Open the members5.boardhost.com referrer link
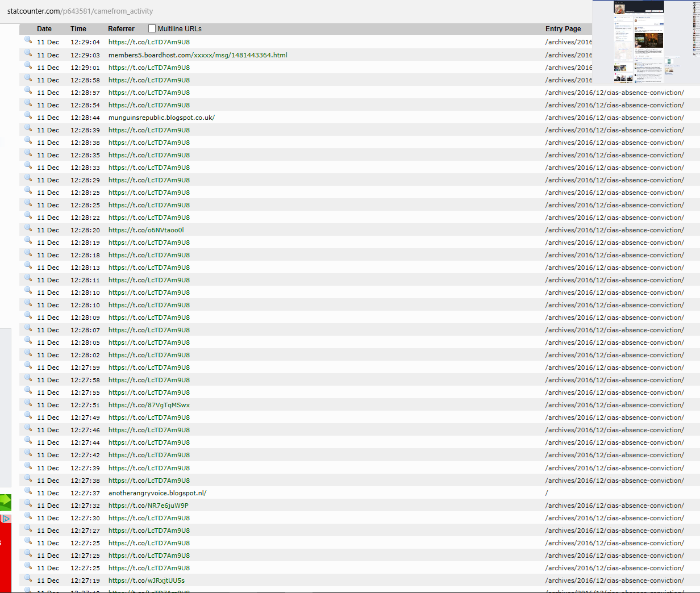 pyautogui.click(x=198, y=55)
